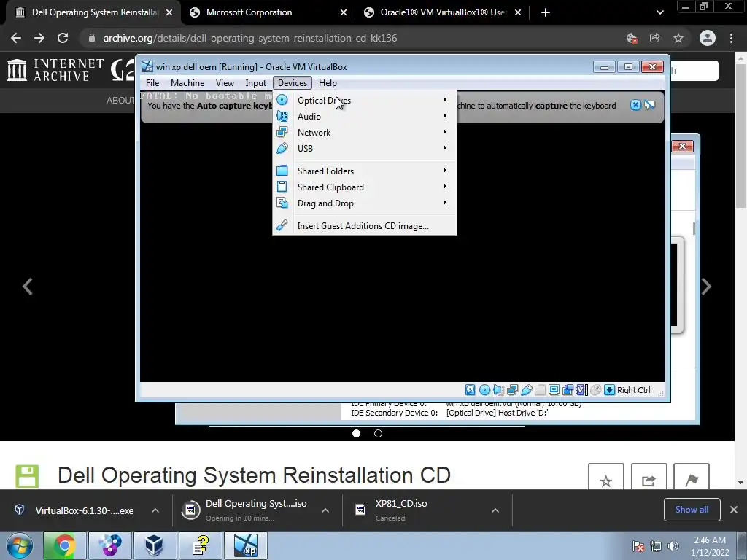Screen dimensions: 747x560
Task: Click the CPU virtualization status indicator
Action: point(581,390)
